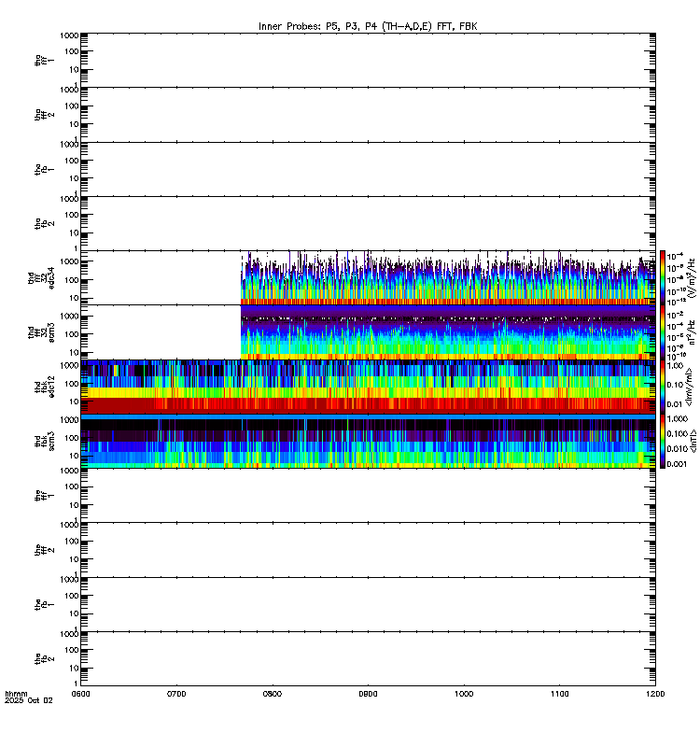Select the 'tha fb 2' panel label
Image resolution: width=700 pixels, height=747 pixels.
click(44, 224)
